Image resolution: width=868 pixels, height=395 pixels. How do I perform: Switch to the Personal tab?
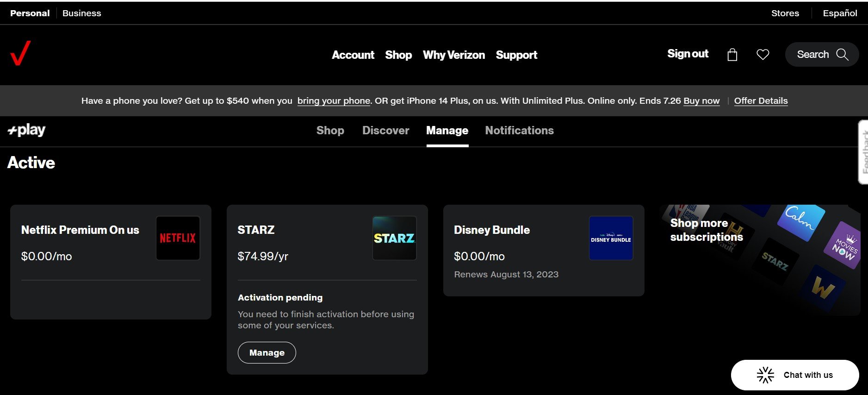click(30, 13)
